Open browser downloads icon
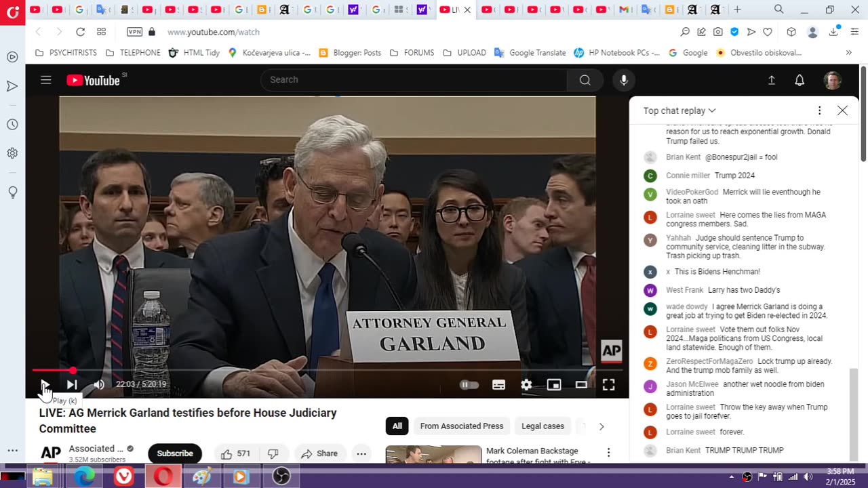 pos(833,32)
